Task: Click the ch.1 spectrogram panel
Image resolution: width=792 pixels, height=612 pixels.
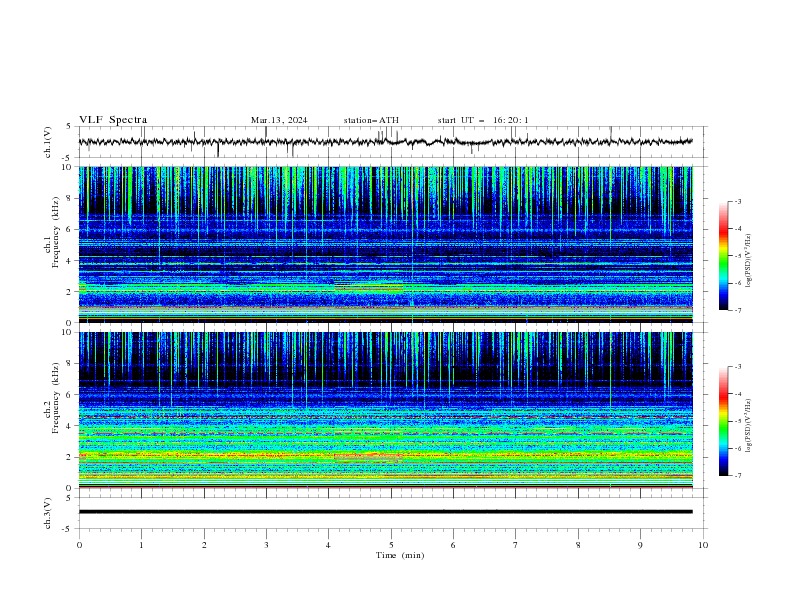Action: coord(385,244)
